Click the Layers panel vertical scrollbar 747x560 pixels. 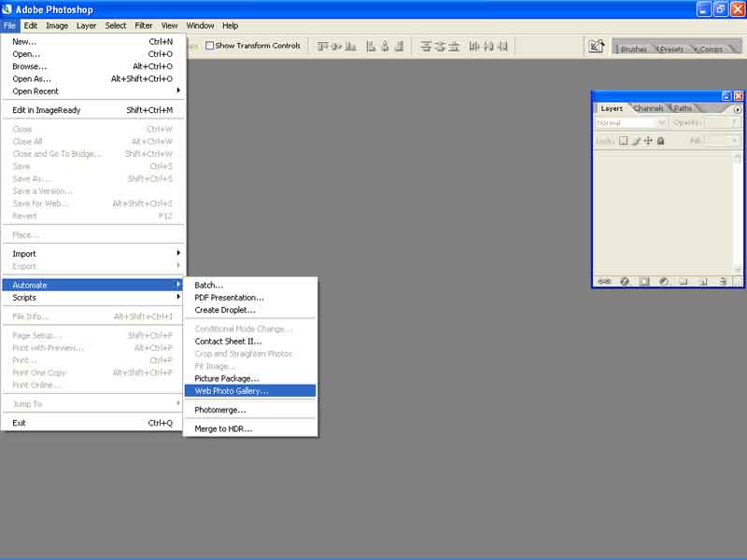[738, 212]
